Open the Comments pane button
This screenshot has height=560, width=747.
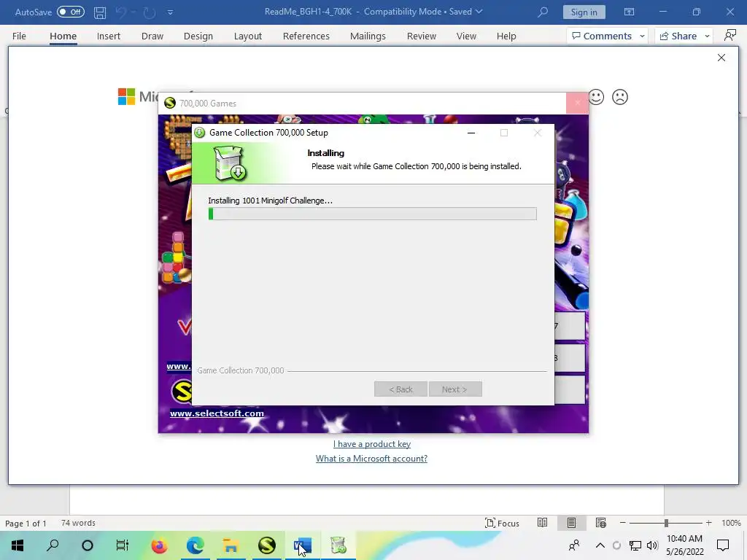pyautogui.click(x=602, y=36)
